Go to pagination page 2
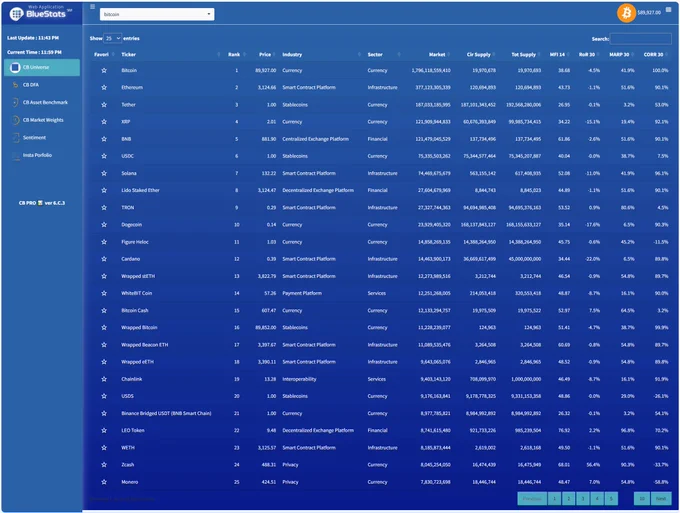The image size is (680, 513). pos(569,499)
